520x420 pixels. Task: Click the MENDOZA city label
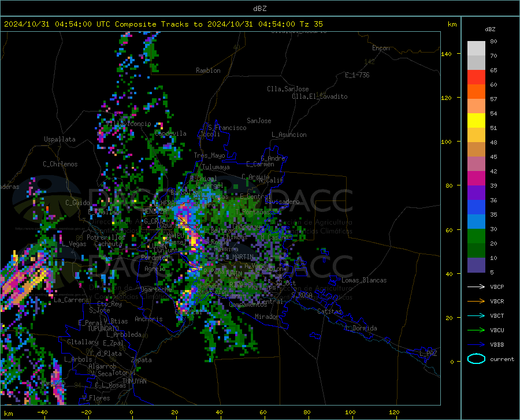click(x=154, y=211)
